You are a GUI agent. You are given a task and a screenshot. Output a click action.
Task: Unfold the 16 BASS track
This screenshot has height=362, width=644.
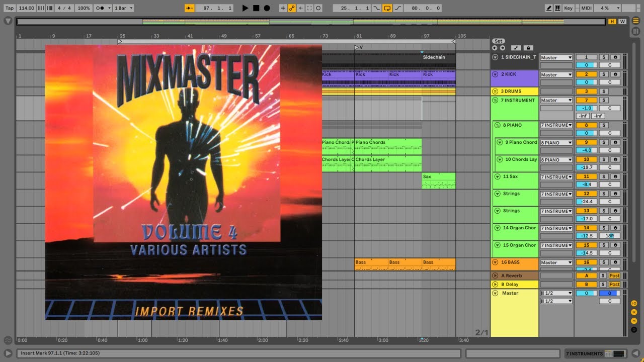[x=495, y=262]
